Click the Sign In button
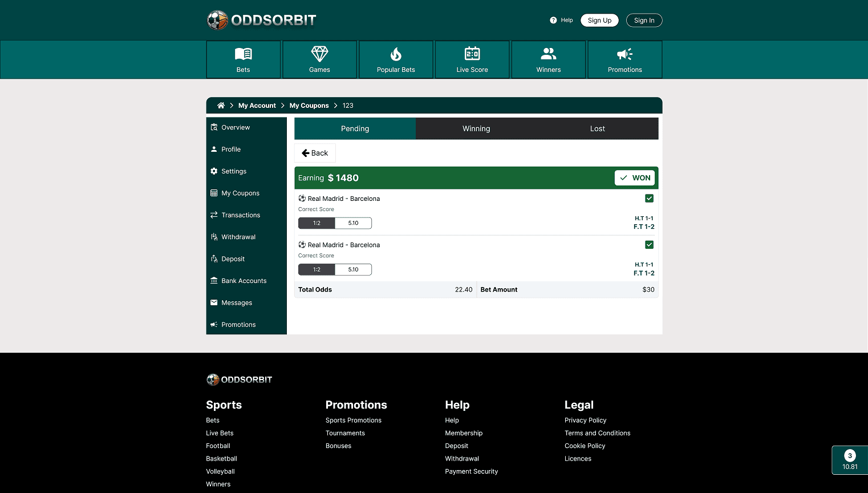 [x=644, y=21]
